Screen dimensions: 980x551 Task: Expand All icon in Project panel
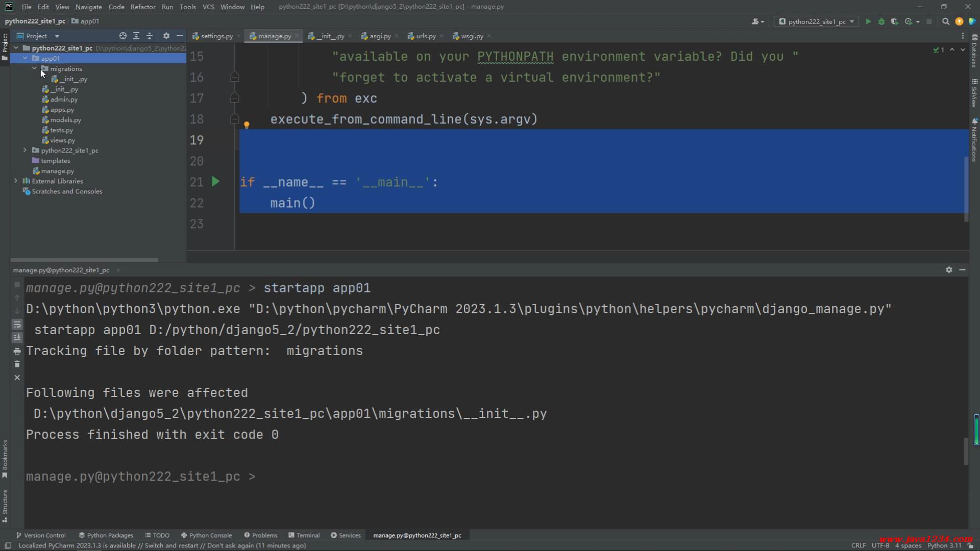point(136,36)
